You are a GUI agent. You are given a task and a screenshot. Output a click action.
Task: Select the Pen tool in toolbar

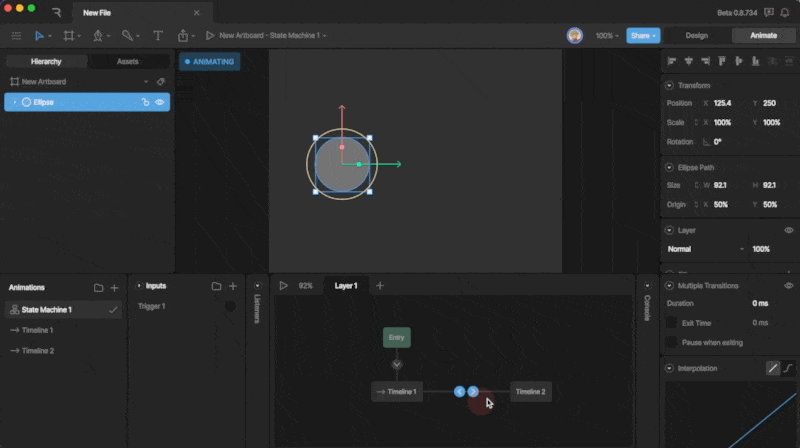(x=97, y=35)
